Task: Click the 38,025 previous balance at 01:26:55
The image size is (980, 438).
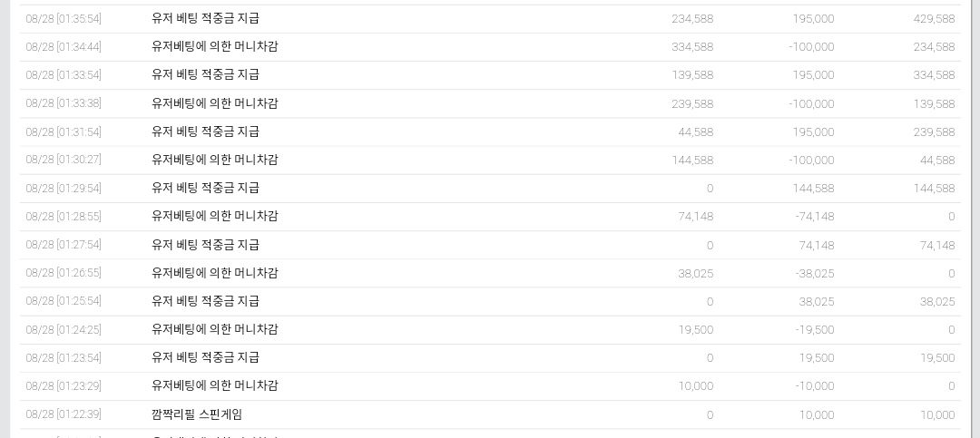Action: [696, 273]
